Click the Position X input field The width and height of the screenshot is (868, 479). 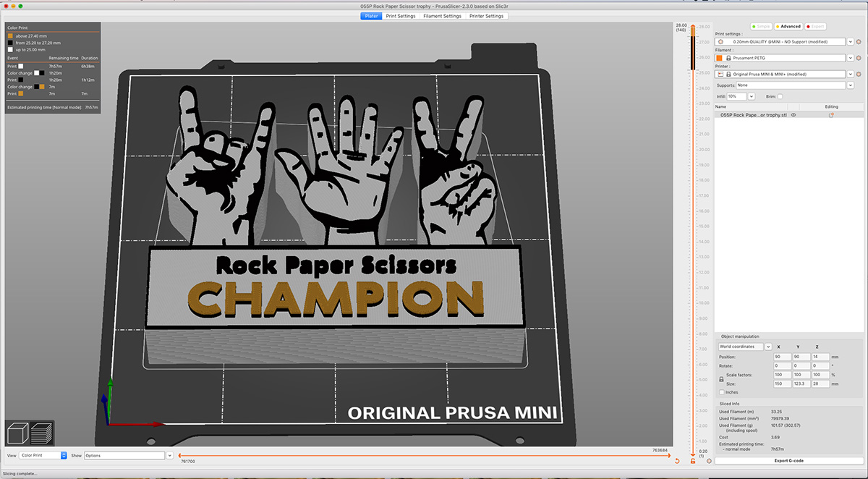pyautogui.click(x=783, y=356)
